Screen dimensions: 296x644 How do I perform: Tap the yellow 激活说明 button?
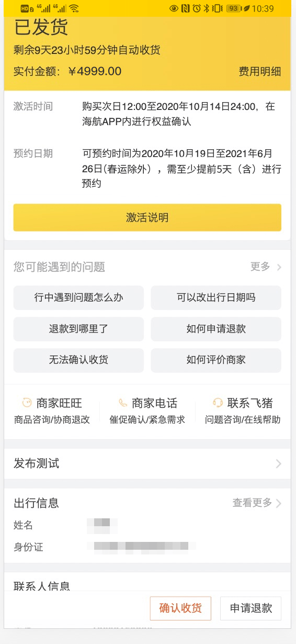tap(147, 217)
